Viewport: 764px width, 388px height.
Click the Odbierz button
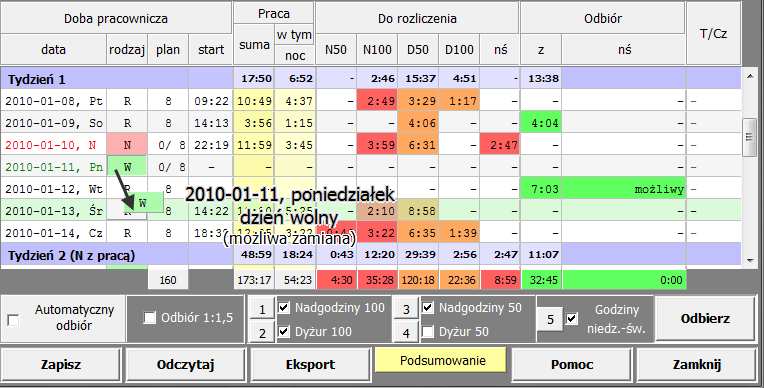point(705,319)
